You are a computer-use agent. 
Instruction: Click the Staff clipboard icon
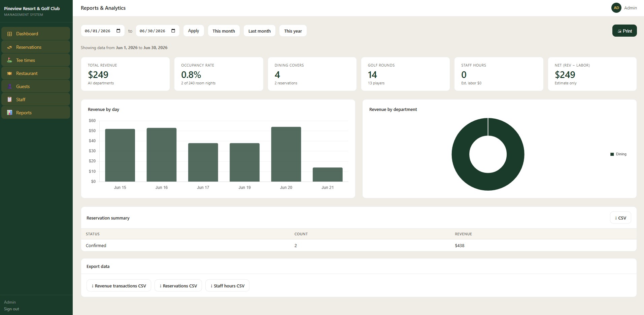pyautogui.click(x=9, y=100)
